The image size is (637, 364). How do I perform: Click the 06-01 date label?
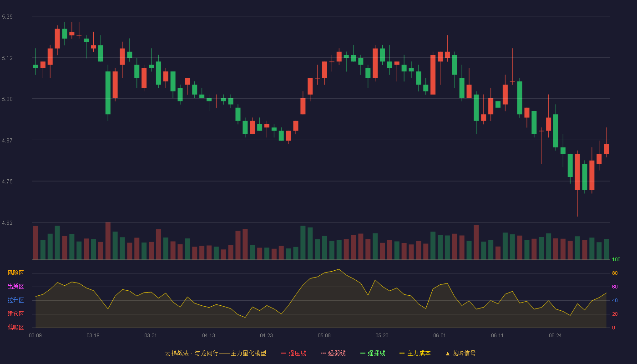[x=440, y=335]
